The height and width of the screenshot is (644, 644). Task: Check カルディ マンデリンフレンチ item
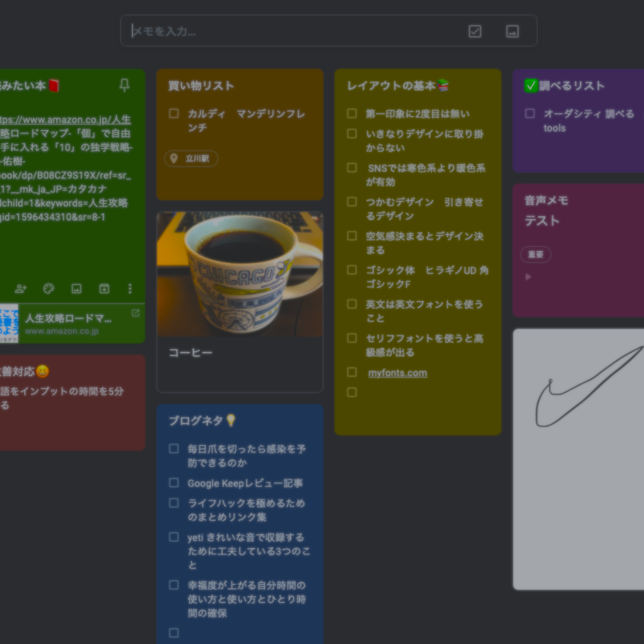(174, 114)
